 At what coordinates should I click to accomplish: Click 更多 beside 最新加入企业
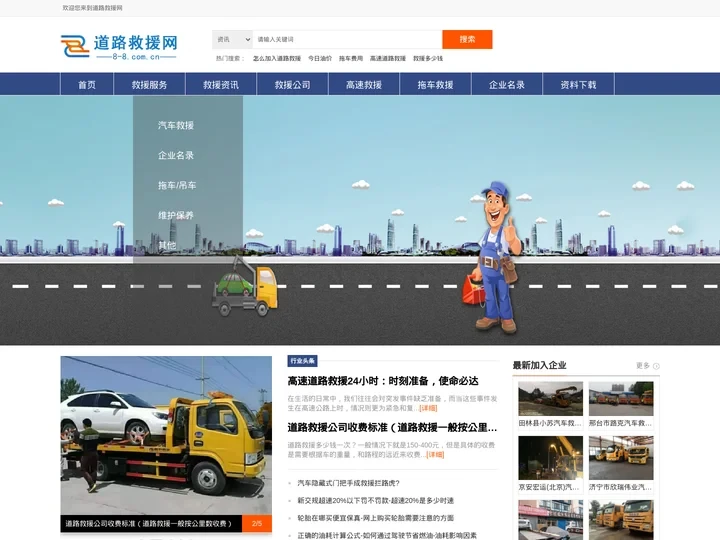[642, 366]
